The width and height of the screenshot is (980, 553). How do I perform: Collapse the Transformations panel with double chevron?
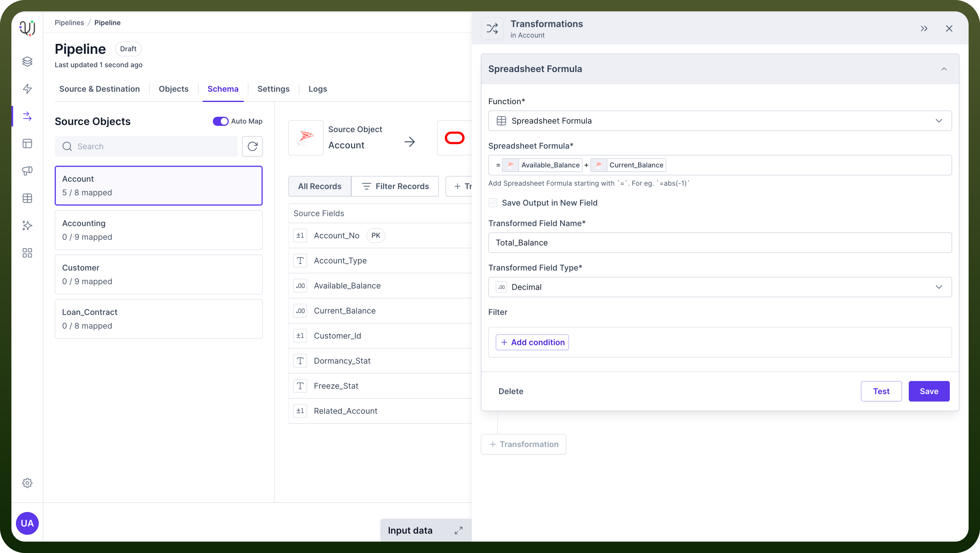point(924,28)
